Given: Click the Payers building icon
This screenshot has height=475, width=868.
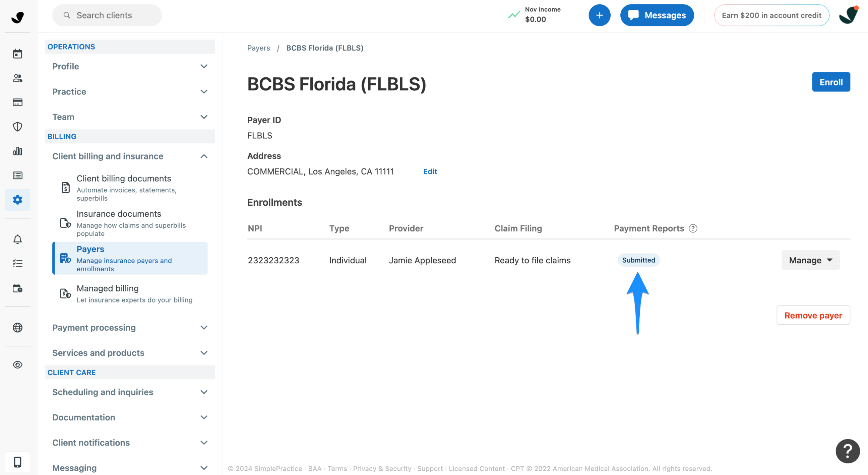Looking at the screenshot, I should pyautogui.click(x=65, y=258).
